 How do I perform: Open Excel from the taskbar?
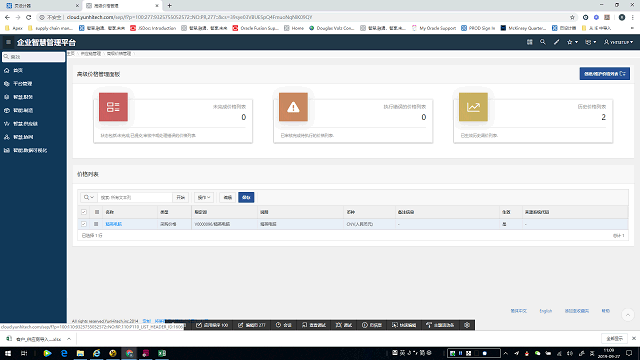click(162, 353)
